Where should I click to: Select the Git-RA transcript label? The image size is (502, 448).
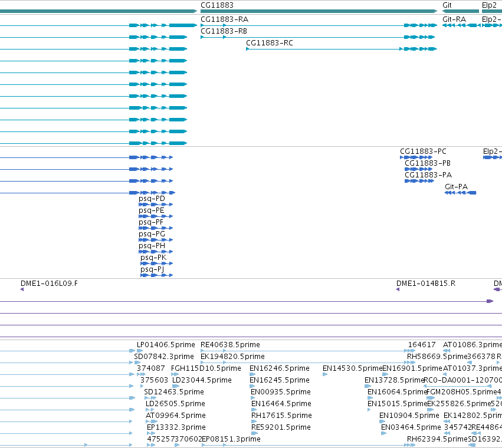[454, 19]
